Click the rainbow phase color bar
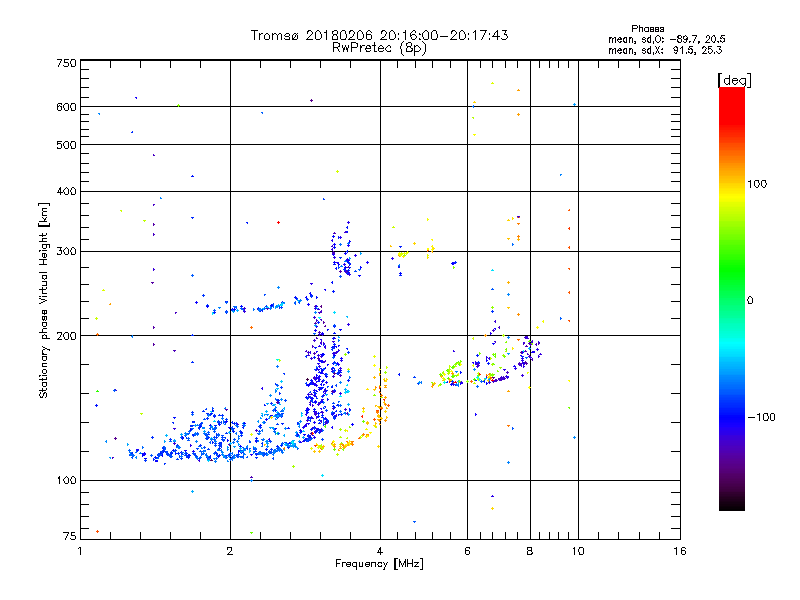This screenshot has width=800, height=600. point(732,298)
